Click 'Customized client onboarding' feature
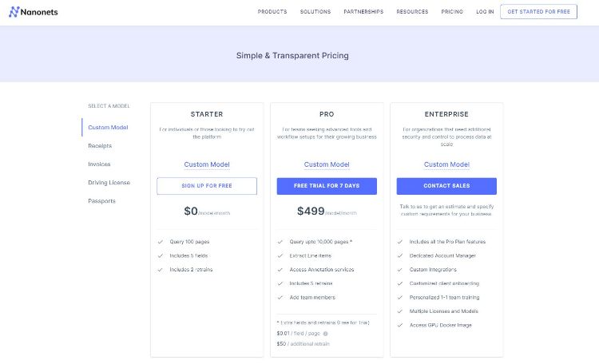 click(444, 283)
